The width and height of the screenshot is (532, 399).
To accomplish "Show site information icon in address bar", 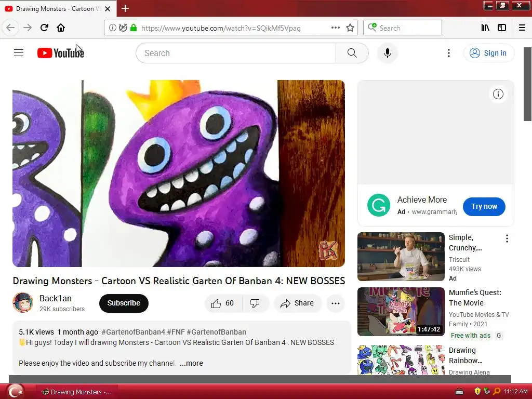I will (112, 28).
